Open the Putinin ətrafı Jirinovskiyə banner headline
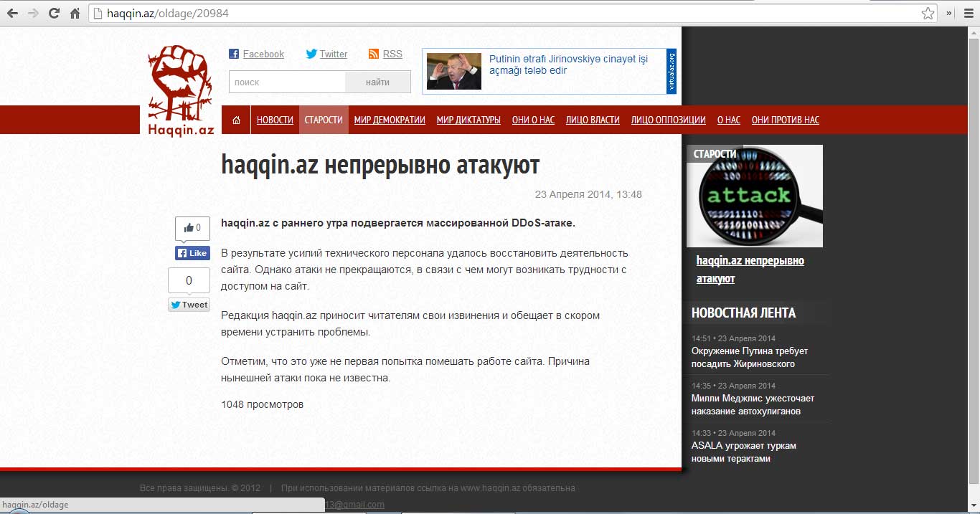This screenshot has height=514, width=980. point(568,65)
